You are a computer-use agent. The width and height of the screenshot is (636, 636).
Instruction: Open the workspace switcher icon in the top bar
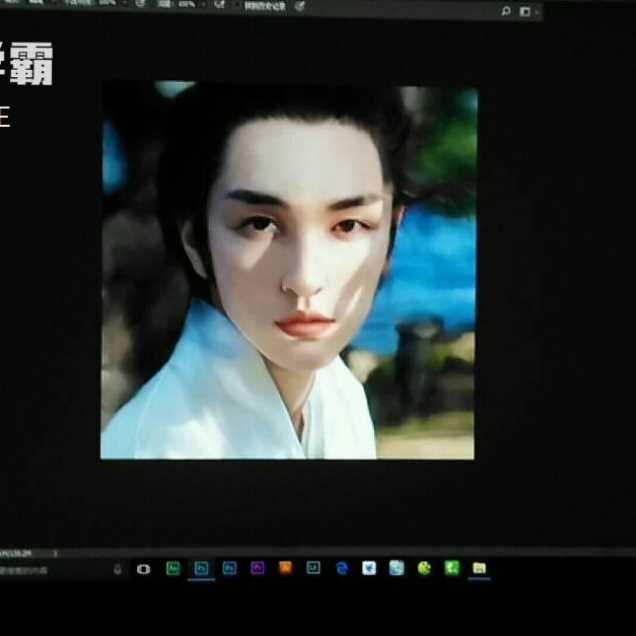tap(525, 12)
